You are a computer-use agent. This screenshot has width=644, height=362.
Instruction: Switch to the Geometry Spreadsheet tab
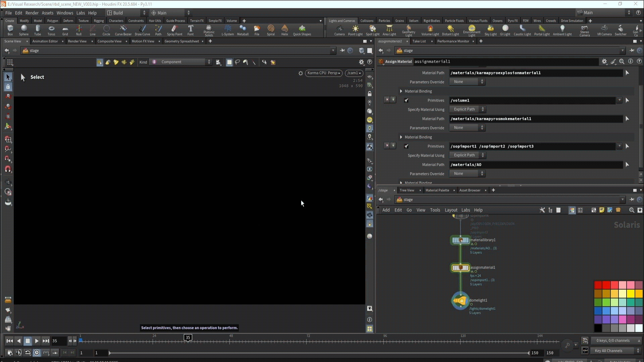tap(181, 41)
